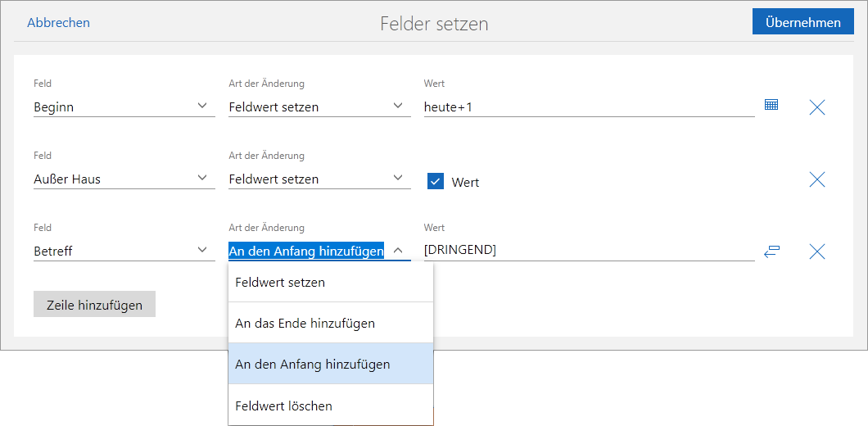Click the text wrap icon beside [DRINGEND]
Screen dimensions: 868x426
coord(771,252)
